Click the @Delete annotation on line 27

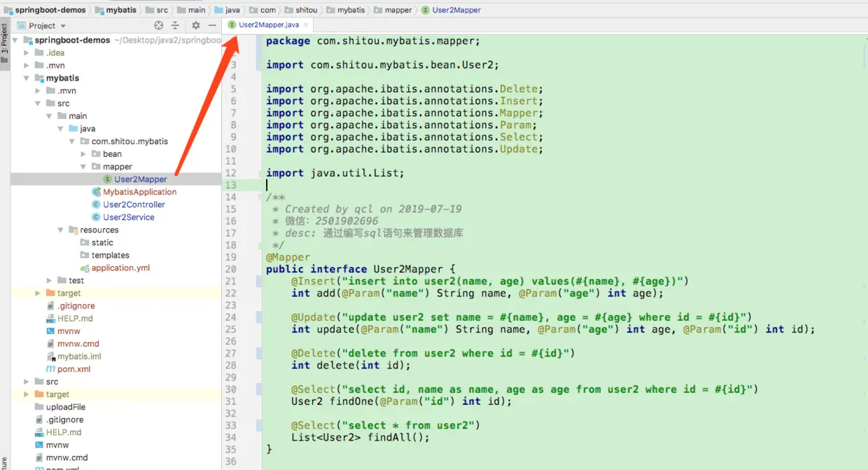313,353
